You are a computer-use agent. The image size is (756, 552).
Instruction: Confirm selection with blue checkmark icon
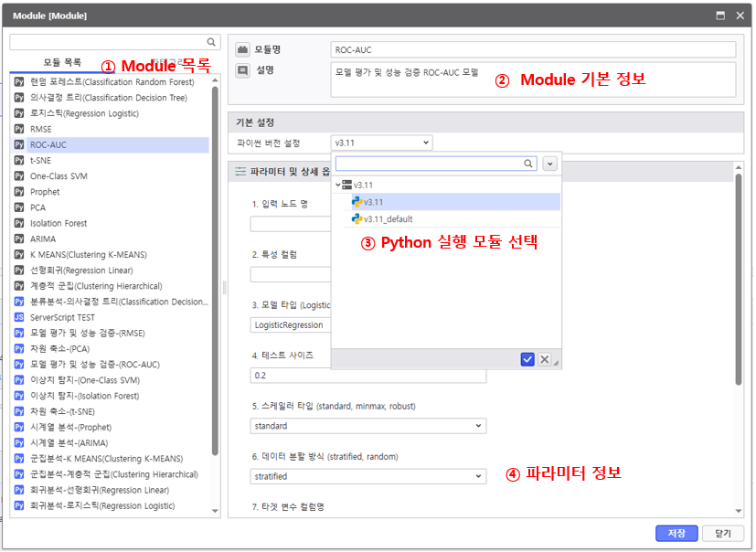click(527, 359)
